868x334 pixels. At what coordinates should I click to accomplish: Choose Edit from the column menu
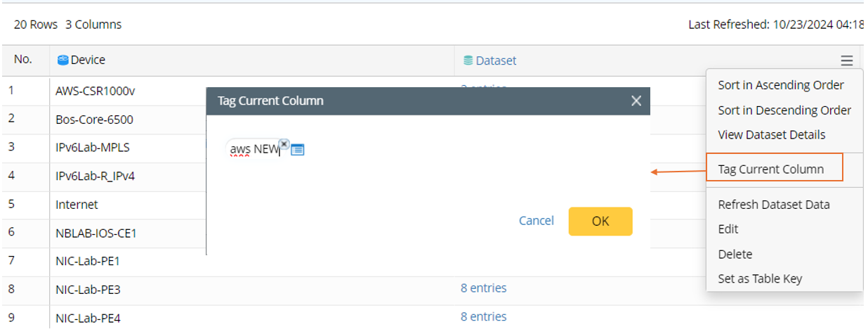pyautogui.click(x=728, y=229)
